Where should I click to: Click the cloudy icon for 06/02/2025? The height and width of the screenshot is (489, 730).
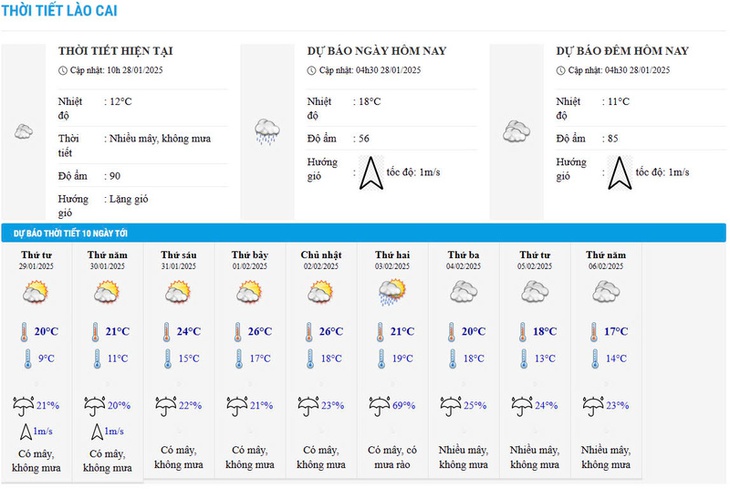coord(606,292)
